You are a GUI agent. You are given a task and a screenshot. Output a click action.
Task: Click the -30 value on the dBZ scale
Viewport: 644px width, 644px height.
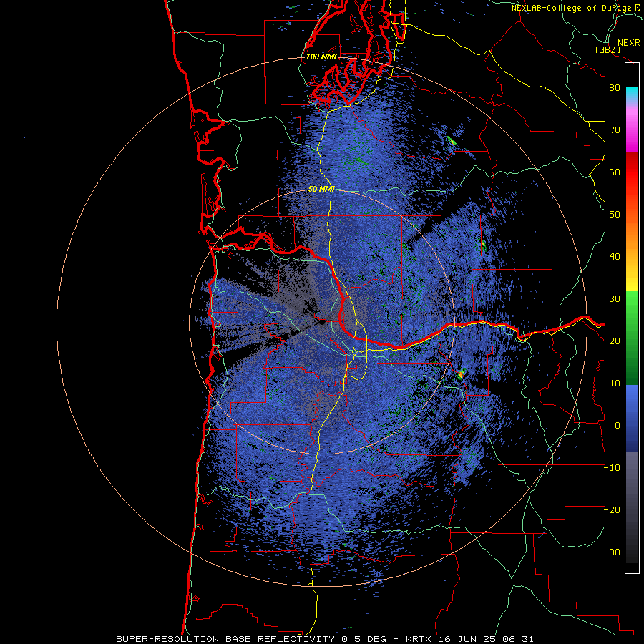612,552
